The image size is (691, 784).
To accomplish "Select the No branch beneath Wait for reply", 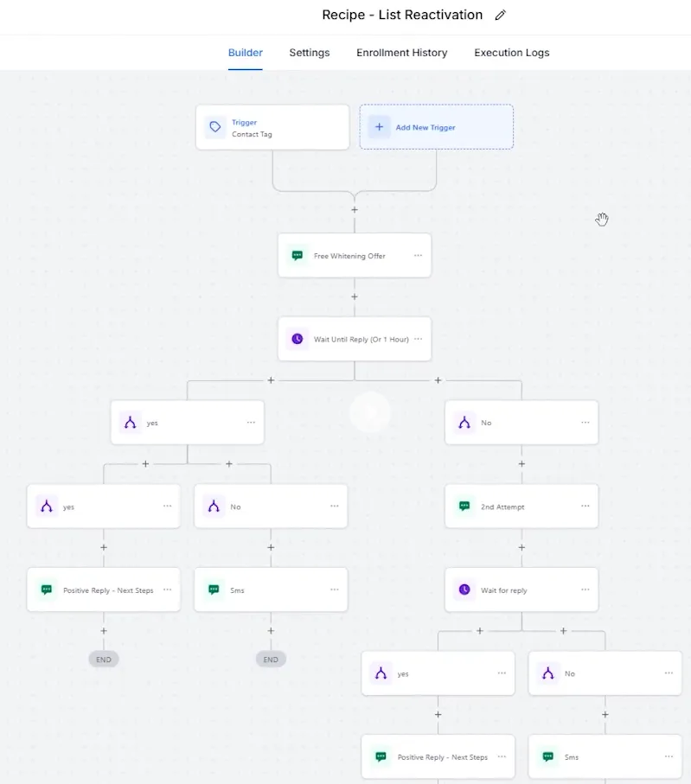I will point(605,673).
